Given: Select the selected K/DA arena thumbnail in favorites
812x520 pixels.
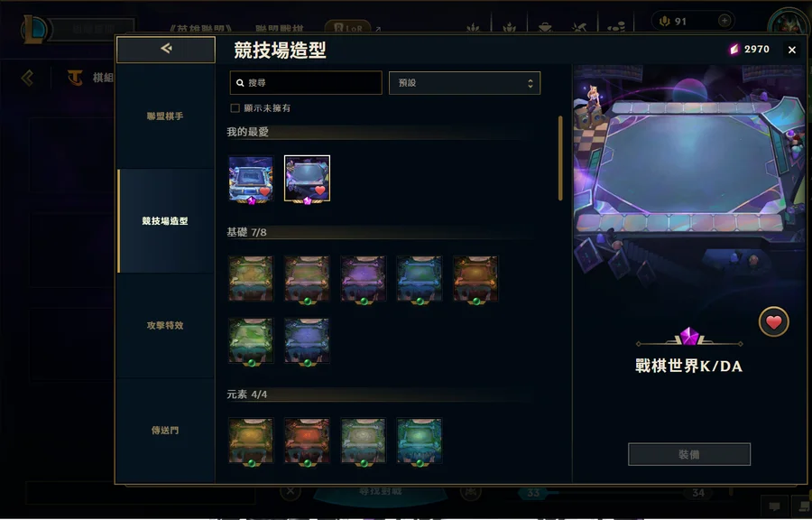Looking at the screenshot, I should [307, 178].
